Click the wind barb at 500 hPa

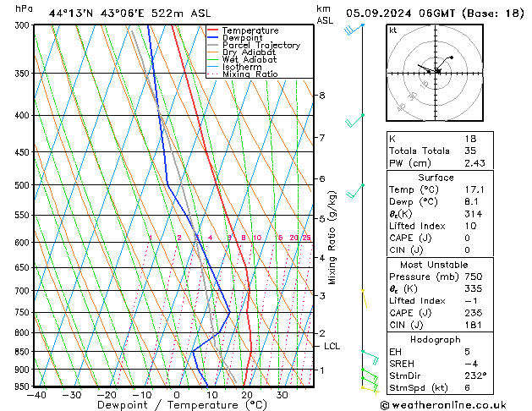[355, 191]
